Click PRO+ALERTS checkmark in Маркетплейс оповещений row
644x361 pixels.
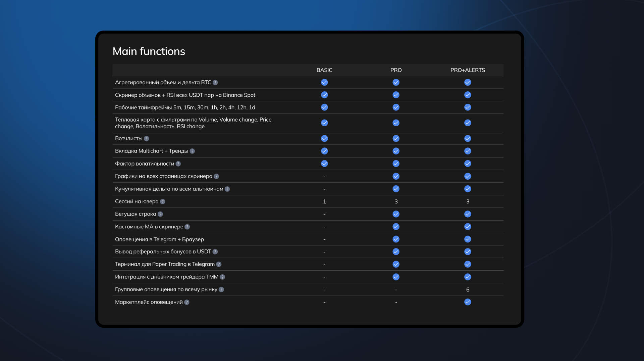(x=468, y=302)
